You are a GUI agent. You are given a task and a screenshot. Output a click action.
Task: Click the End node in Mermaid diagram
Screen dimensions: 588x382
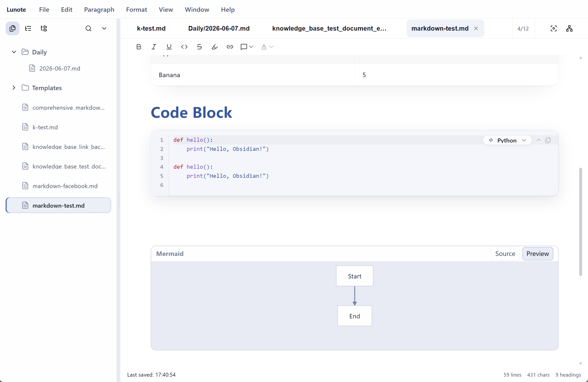354,316
